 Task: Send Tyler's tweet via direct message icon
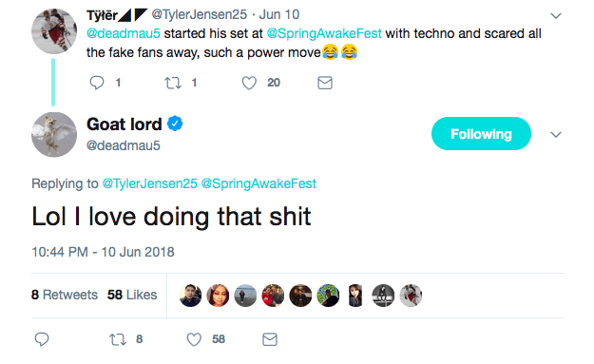[325, 83]
